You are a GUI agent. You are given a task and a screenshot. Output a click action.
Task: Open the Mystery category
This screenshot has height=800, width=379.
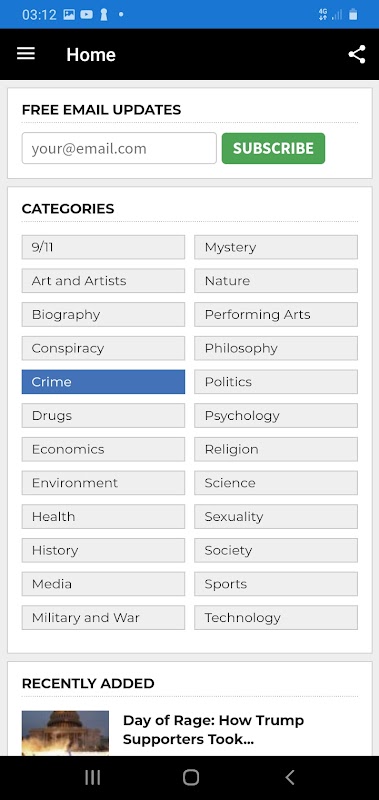tap(275, 247)
